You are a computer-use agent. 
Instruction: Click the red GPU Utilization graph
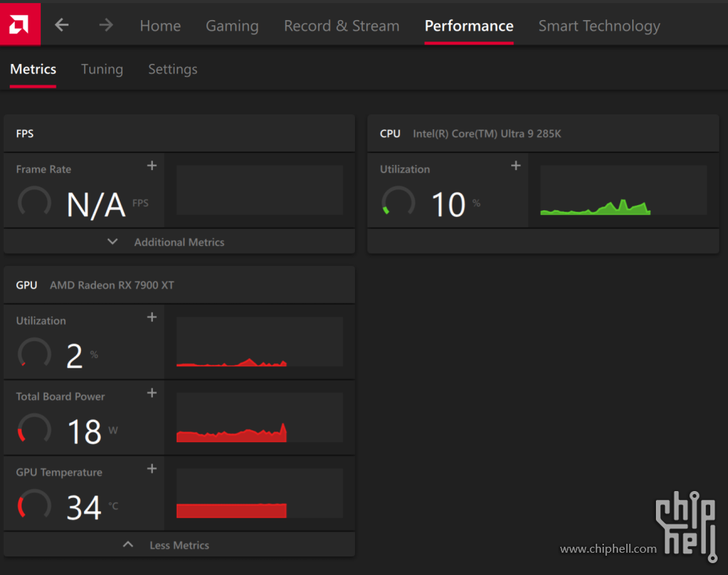click(x=259, y=342)
